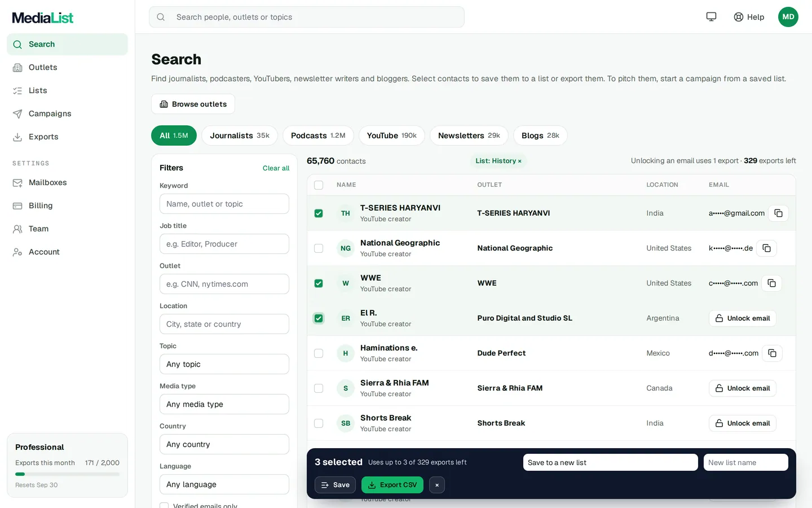The width and height of the screenshot is (812, 508).
Task: Open the MD user avatar menu
Action: 788,17
